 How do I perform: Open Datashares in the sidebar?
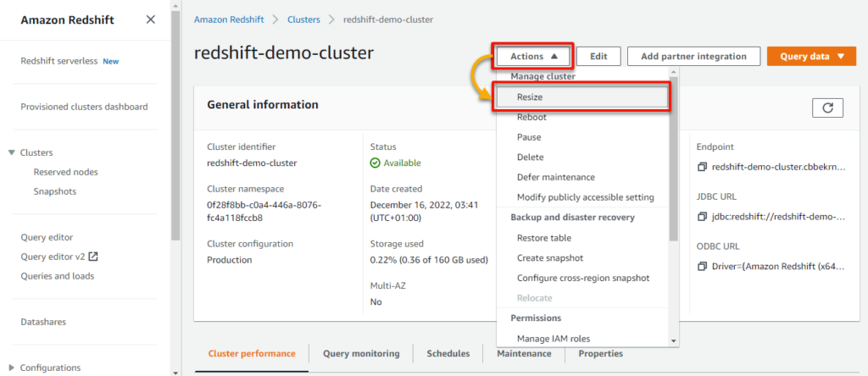[44, 322]
